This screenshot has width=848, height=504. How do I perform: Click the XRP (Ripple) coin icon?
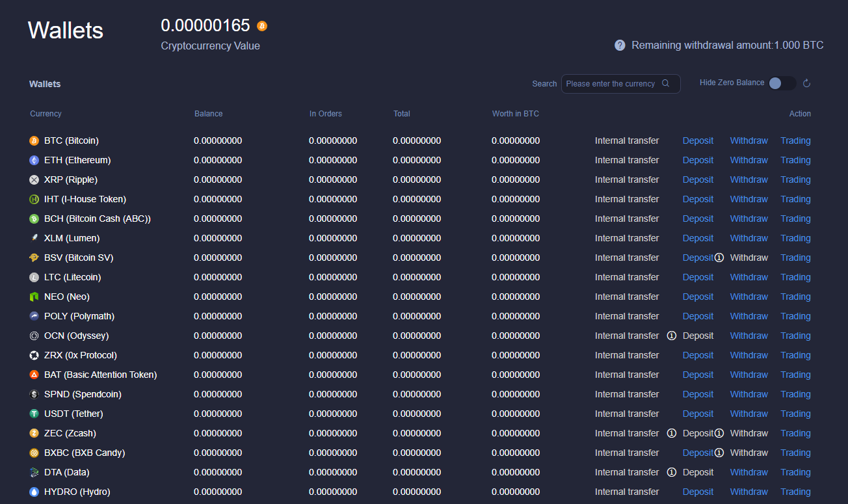pyautogui.click(x=34, y=179)
